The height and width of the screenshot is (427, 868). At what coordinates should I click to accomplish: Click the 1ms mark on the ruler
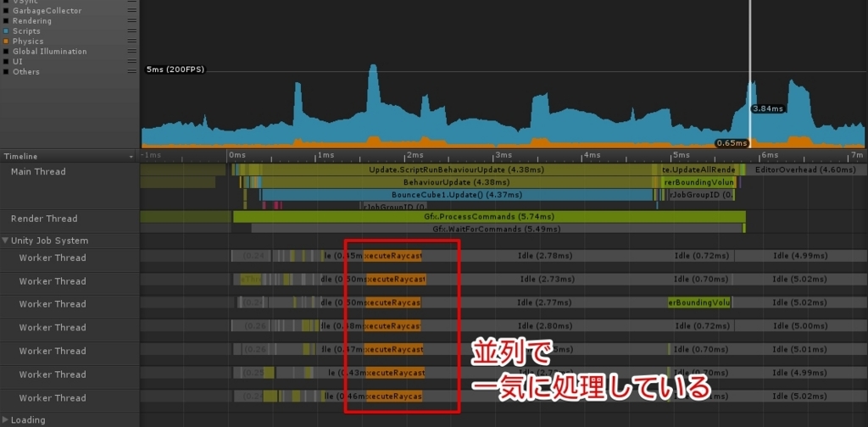coord(325,155)
